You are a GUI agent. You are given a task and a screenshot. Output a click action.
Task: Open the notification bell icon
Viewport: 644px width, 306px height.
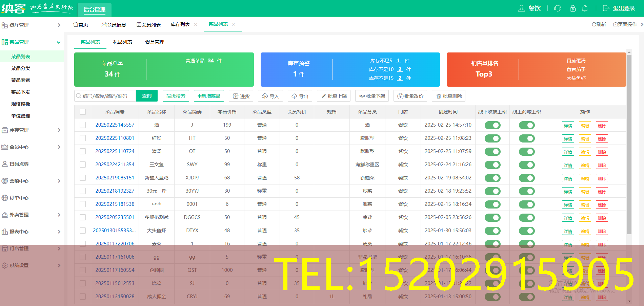[x=585, y=8]
